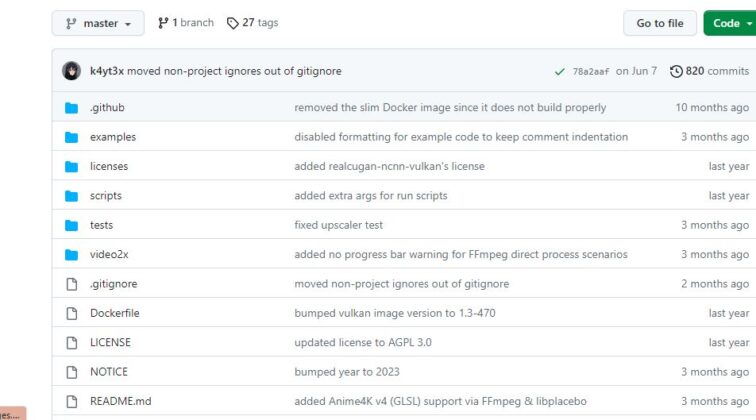Screen dimensions: 756x420
Task: Open commit 'updated license to AGPL 3.0'
Action: (363, 342)
